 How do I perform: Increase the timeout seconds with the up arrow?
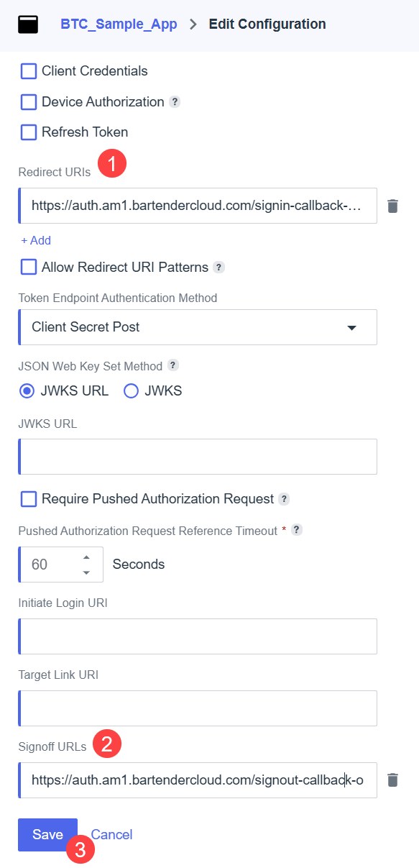[x=86, y=557]
